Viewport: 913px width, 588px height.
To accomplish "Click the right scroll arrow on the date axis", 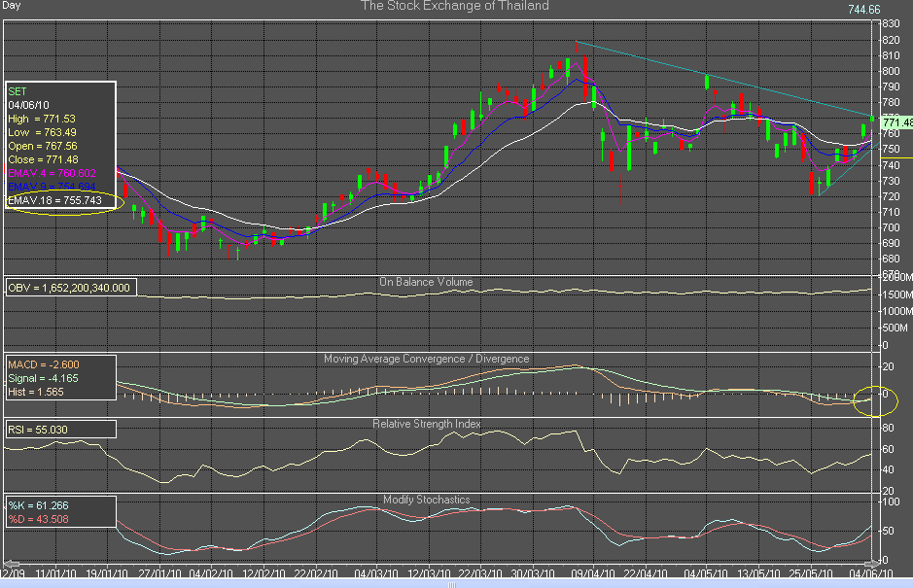I will click(871, 564).
